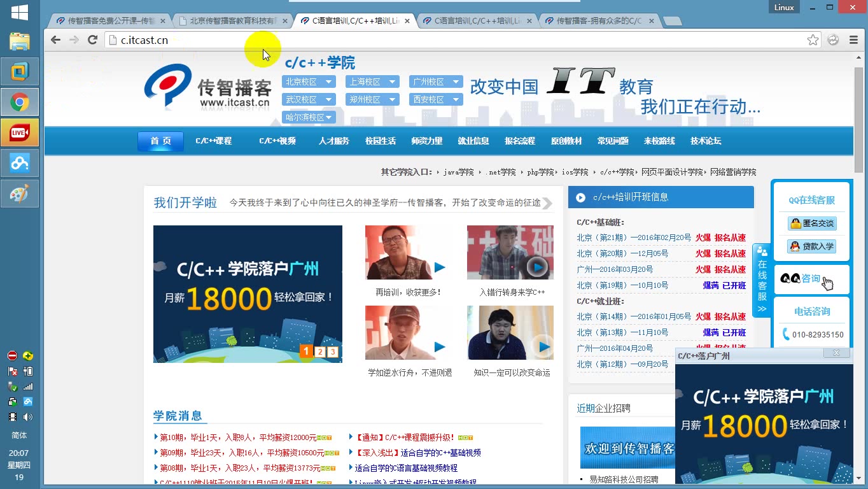
Task: Expand the 北京校区 dropdown
Action: (308, 81)
